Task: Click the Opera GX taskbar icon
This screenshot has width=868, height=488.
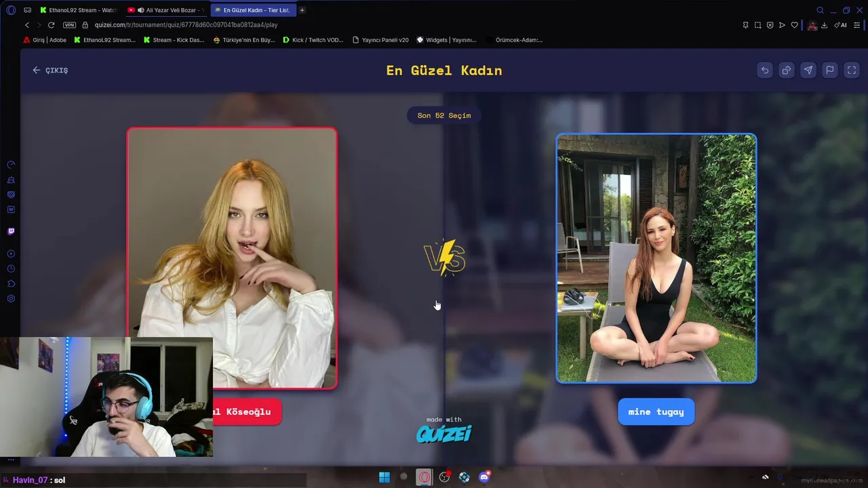Action: click(424, 477)
